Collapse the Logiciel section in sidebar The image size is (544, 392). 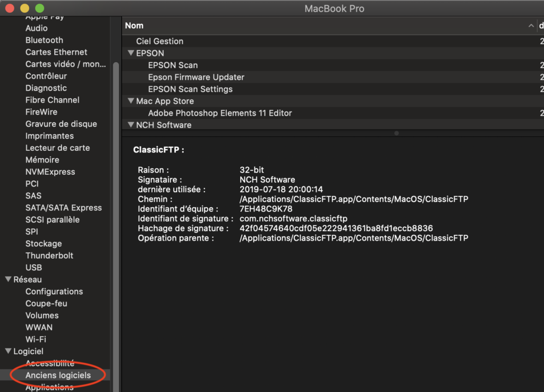pyautogui.click(x=8, y=351)
